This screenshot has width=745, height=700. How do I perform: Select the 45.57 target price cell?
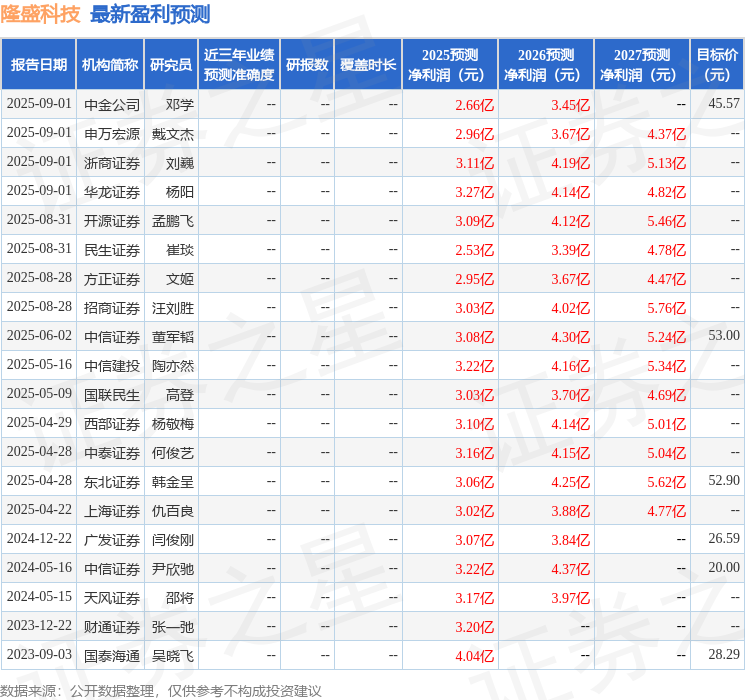[723, 104]
